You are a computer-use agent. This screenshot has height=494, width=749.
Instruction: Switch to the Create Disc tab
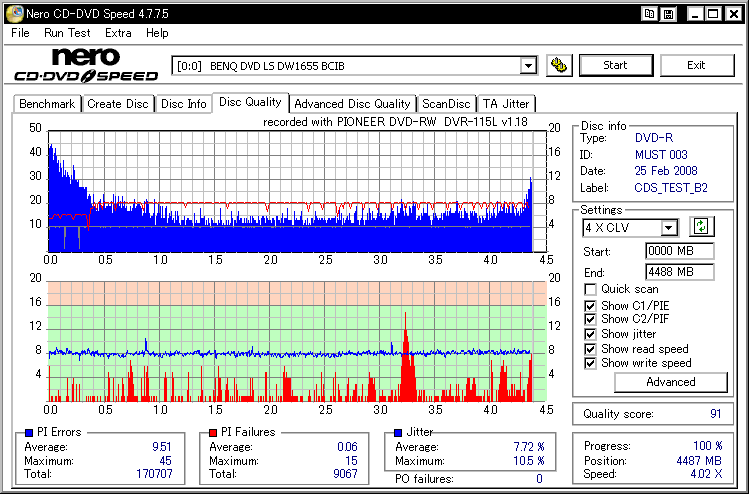pos(118,104)
